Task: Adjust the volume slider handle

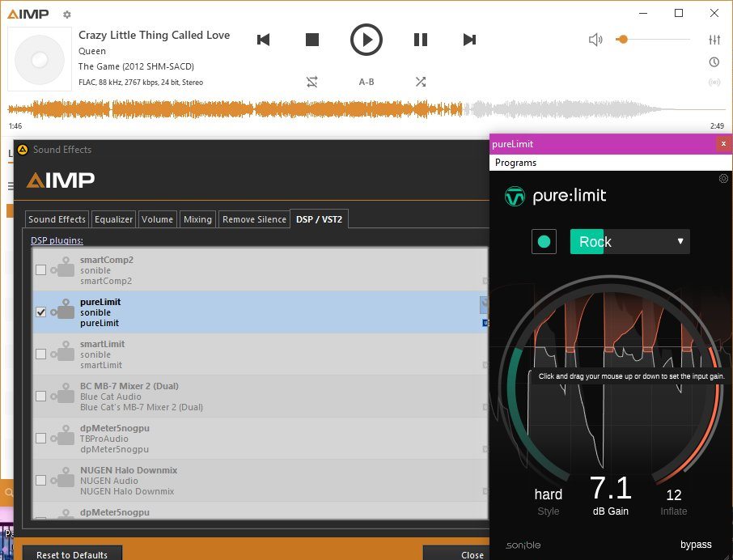Action: point(622,40)
